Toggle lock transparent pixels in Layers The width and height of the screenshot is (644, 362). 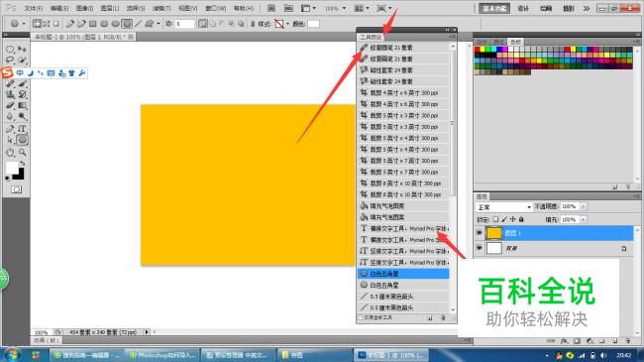point(495,219)
